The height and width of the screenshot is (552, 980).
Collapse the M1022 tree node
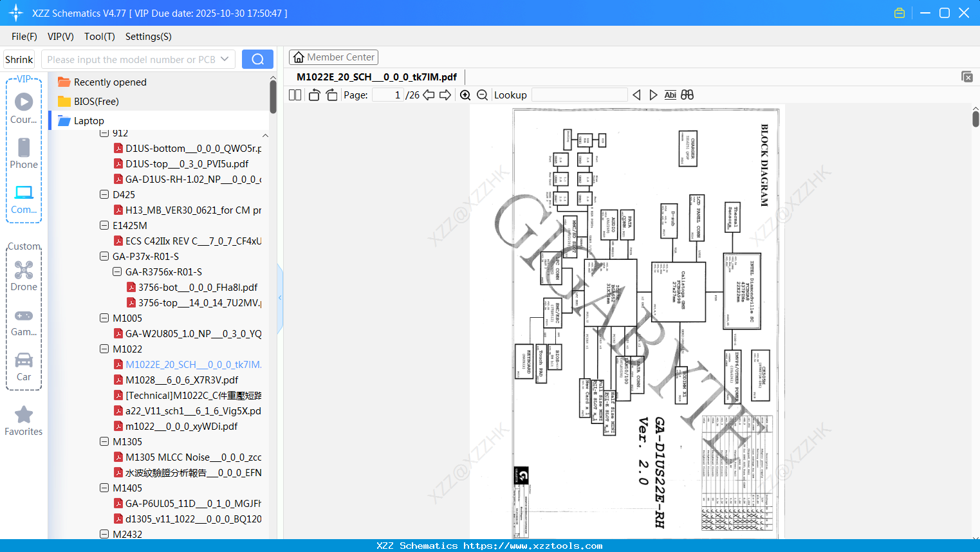[x=104, y=349]
